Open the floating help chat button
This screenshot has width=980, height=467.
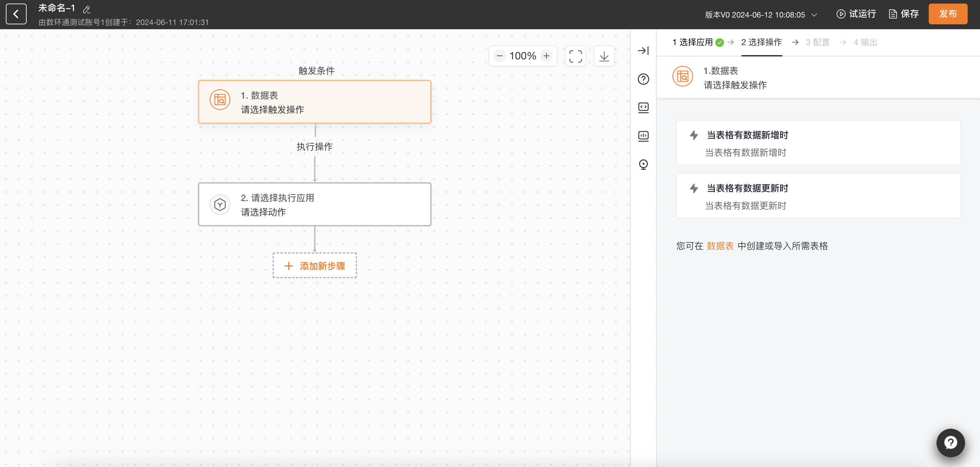(x=950, y=443)
